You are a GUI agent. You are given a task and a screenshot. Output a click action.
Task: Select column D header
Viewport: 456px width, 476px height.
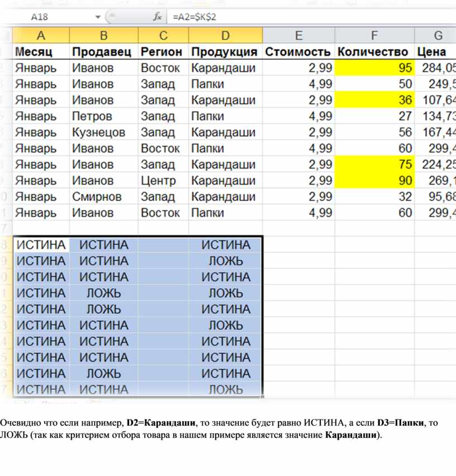coord(226,35)
